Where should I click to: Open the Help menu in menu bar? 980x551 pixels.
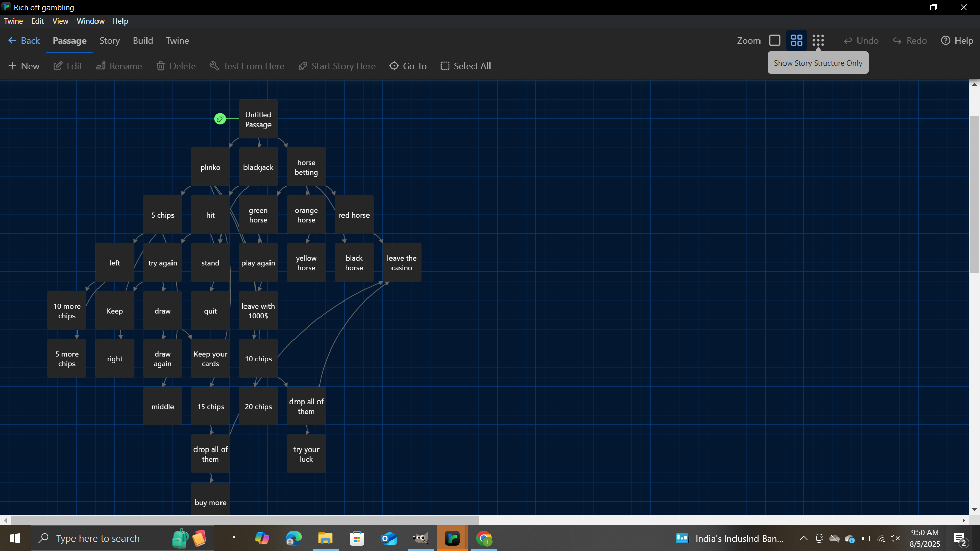tap(120, 21)
